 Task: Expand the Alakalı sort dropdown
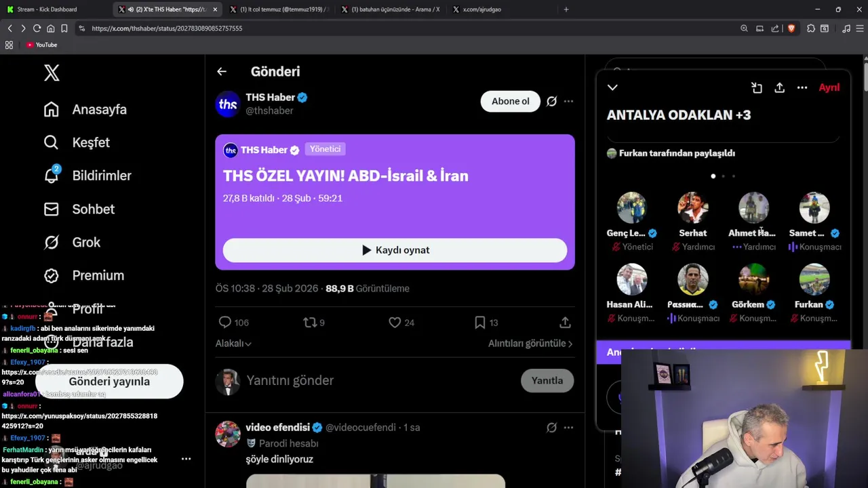(x=233, y=344)
